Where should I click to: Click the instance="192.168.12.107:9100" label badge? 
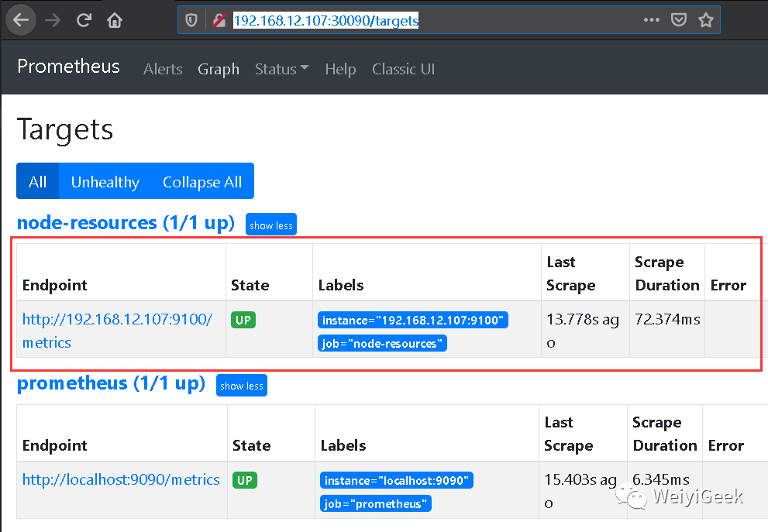(x=413, y=320)
